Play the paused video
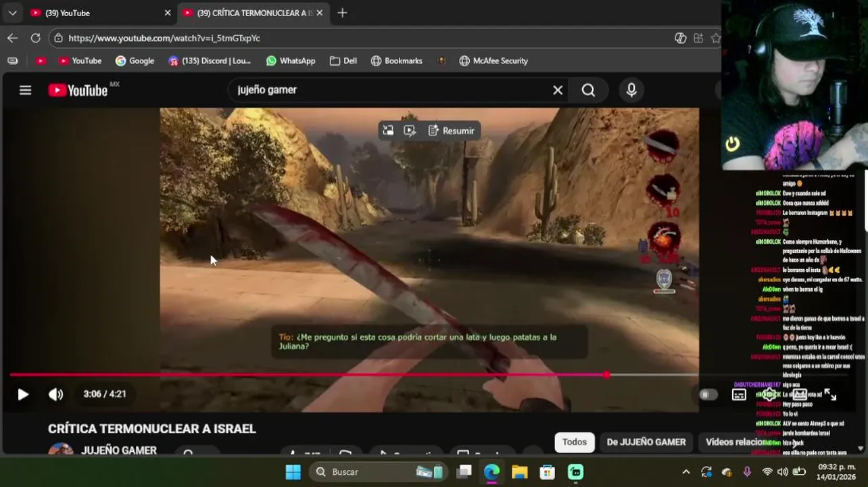Screen dimensions: 868x487 tap(23, 394)
